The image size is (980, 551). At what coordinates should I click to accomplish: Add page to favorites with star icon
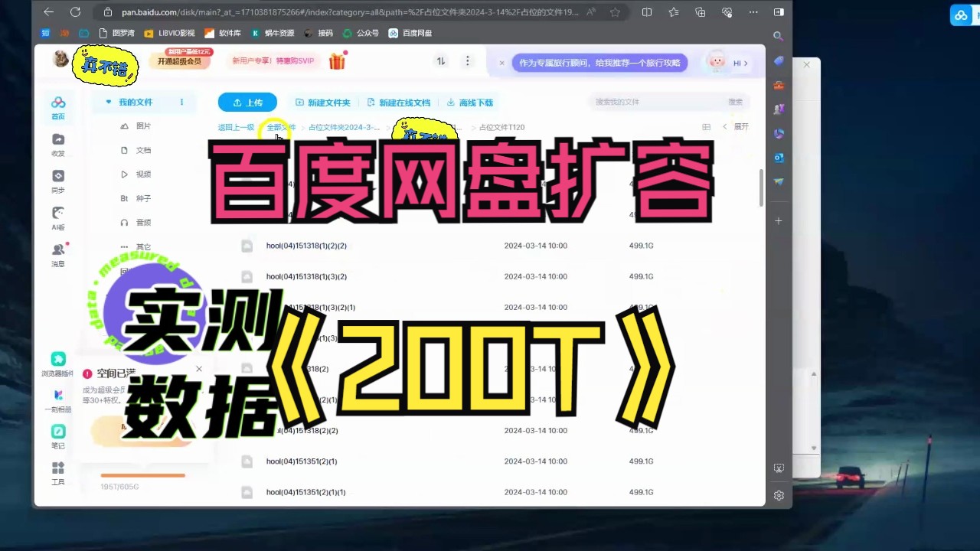coord(615,12)
